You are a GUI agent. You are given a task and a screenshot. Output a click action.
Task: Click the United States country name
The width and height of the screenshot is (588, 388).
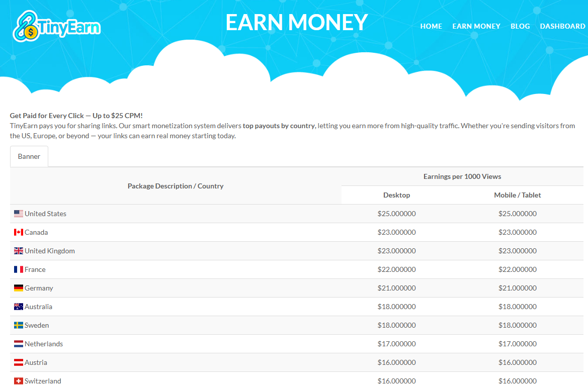point(45,214)
